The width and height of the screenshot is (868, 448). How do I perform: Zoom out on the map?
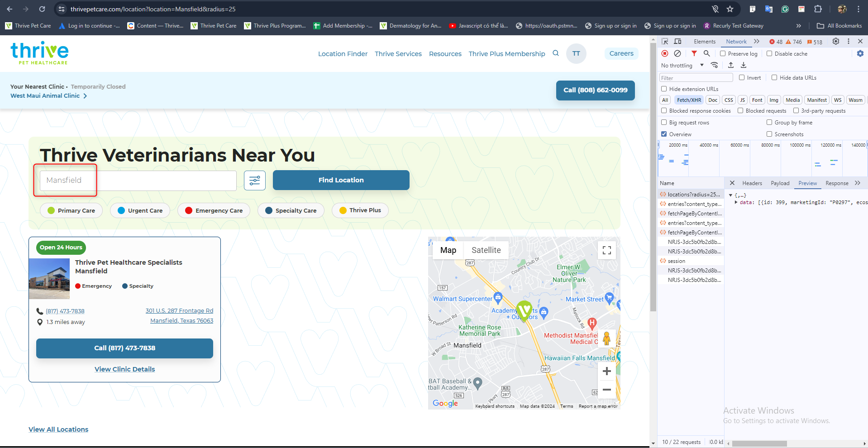[x=607, y=390]
